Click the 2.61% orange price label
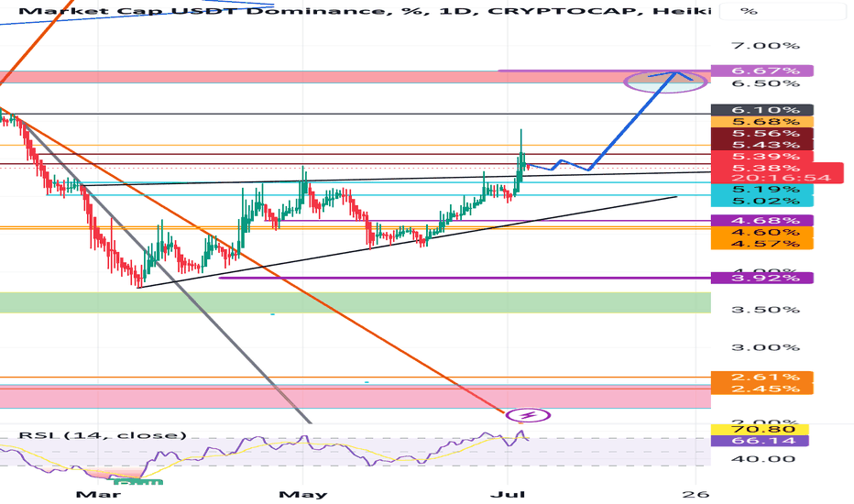Image resolution: width=854 pixels, height=504 pixels. [x=762, y=377]
